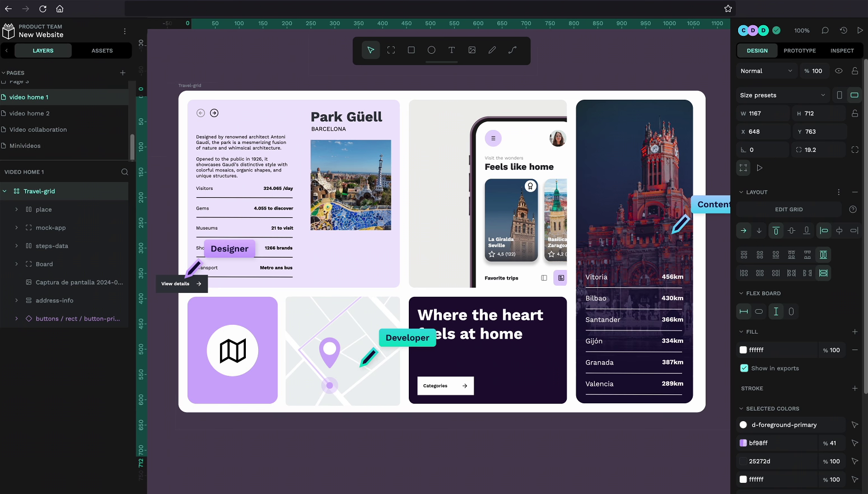This screenshot has width=868, height=494.
Task: Open the Minivideos page
Action: [x=64, y=146]
